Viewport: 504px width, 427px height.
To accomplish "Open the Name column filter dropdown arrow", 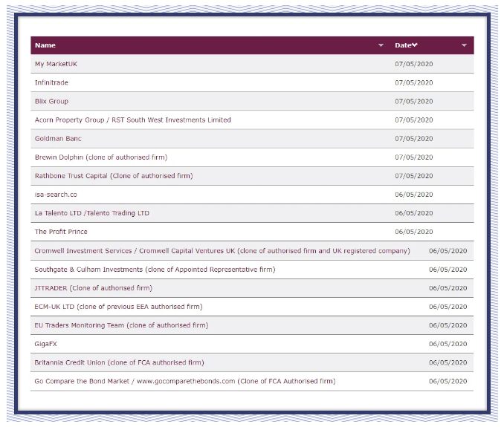I will [x=381, y=45].
